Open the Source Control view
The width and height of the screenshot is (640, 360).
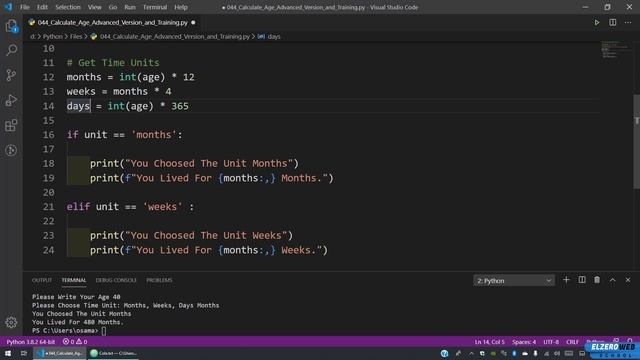[11, 75]
